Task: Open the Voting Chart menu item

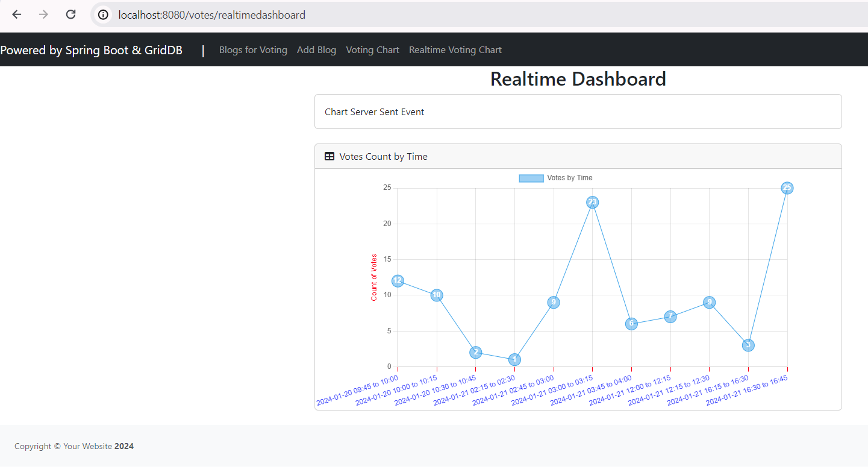Action: (372, 50)
